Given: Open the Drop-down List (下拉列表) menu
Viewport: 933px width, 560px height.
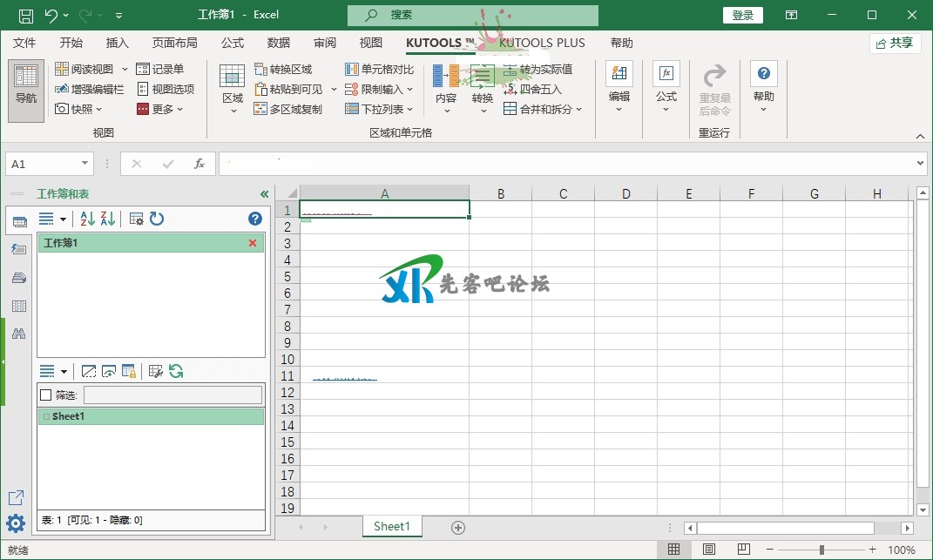Looking at the screenshot, I should (x=378, y=109).
